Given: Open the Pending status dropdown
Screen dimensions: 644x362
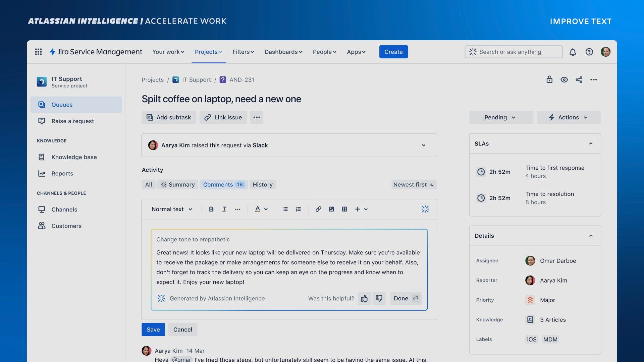Looking at the screenshot, I should point(501,117).
